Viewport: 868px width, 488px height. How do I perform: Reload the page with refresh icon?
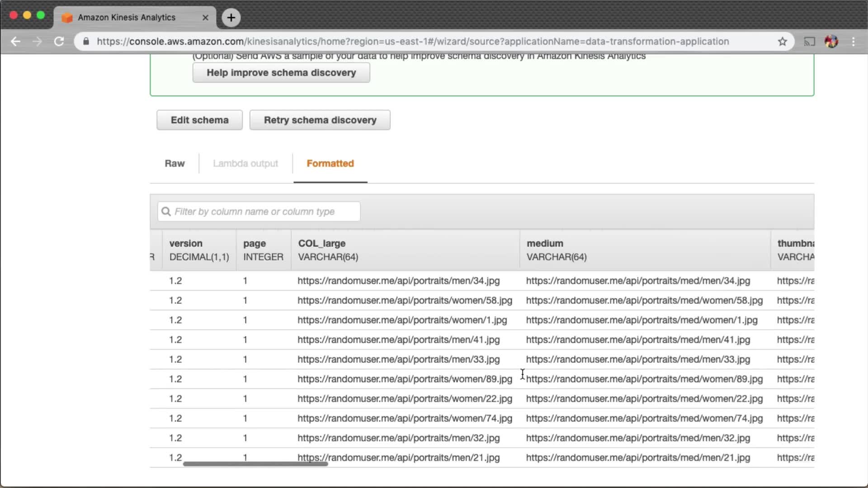(59, 42)
